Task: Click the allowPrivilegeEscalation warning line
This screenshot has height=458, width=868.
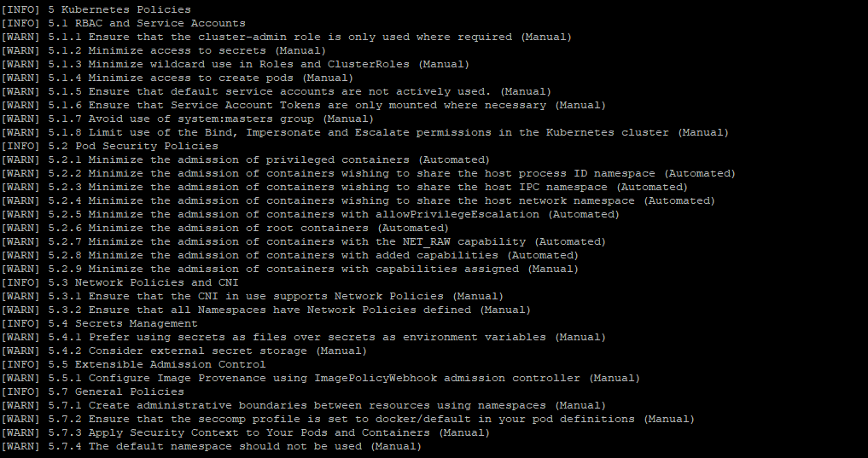Action: pyautogui.click(x=311, y=214)
